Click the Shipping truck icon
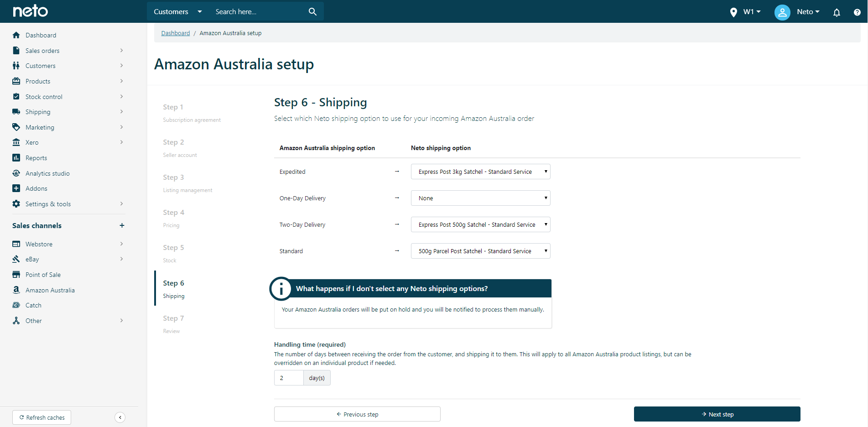The height and width of the screenshot is (427, 868). (x=16, y=112)
